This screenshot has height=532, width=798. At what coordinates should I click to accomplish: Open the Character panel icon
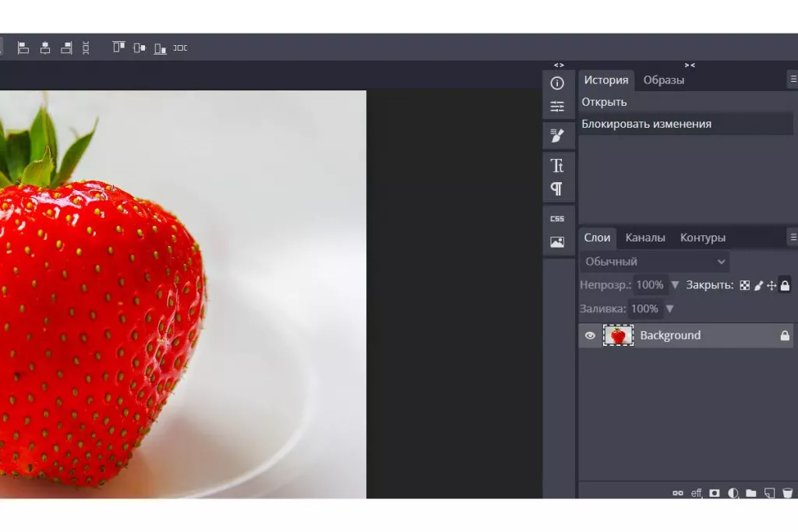[x=557, y=166]
